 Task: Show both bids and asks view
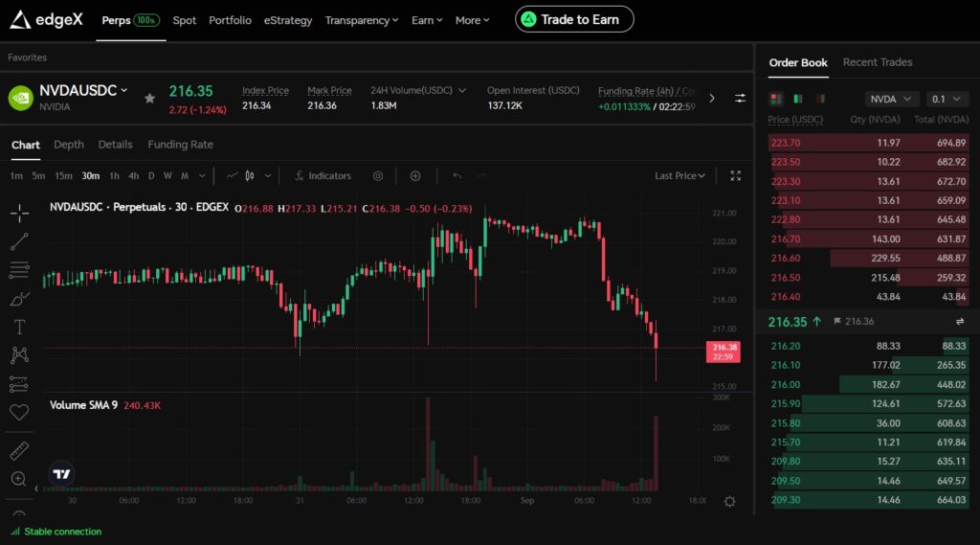775,99
